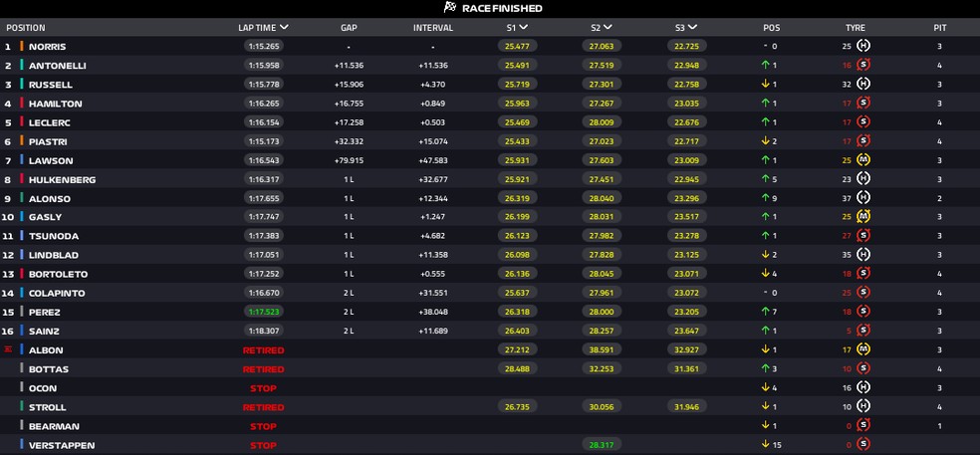
Task: Click Ocon STOP status
Action: [x=263, y=388]
